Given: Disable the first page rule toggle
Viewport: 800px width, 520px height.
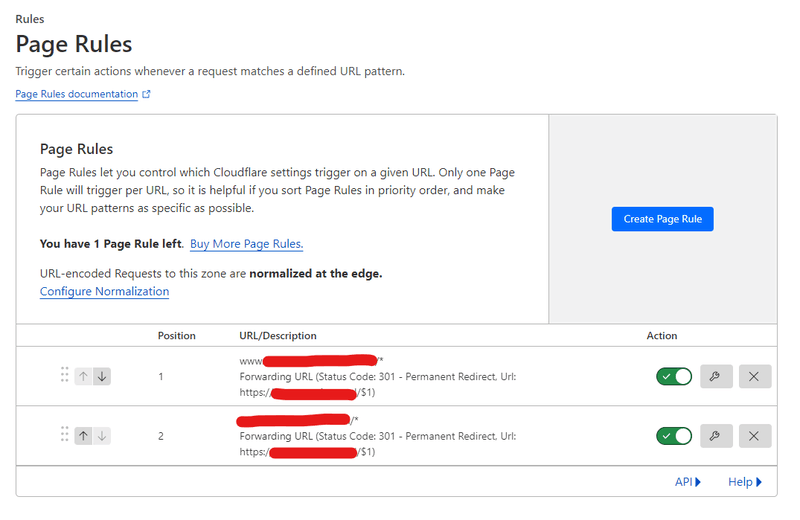Looking at the screenshot, I should tap(674, 376).
